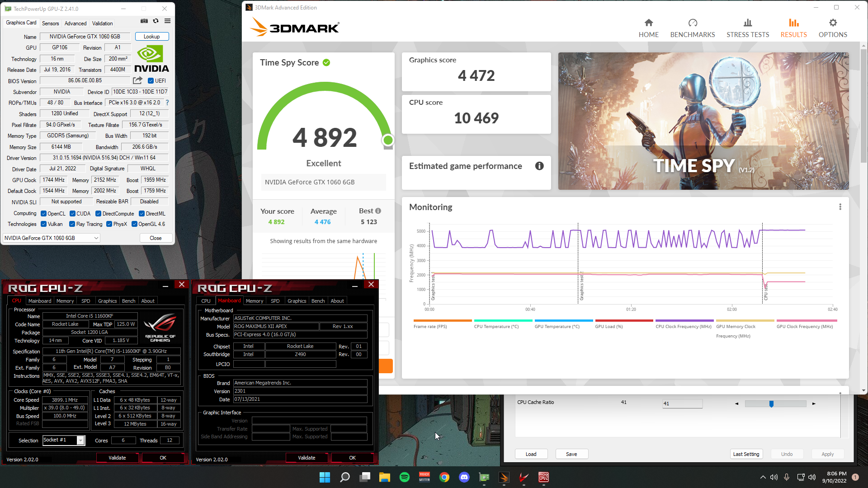Switch to GPU-Z Sensors tab
The width and height of the screenshot is (868, 488).
coord(50,23)
